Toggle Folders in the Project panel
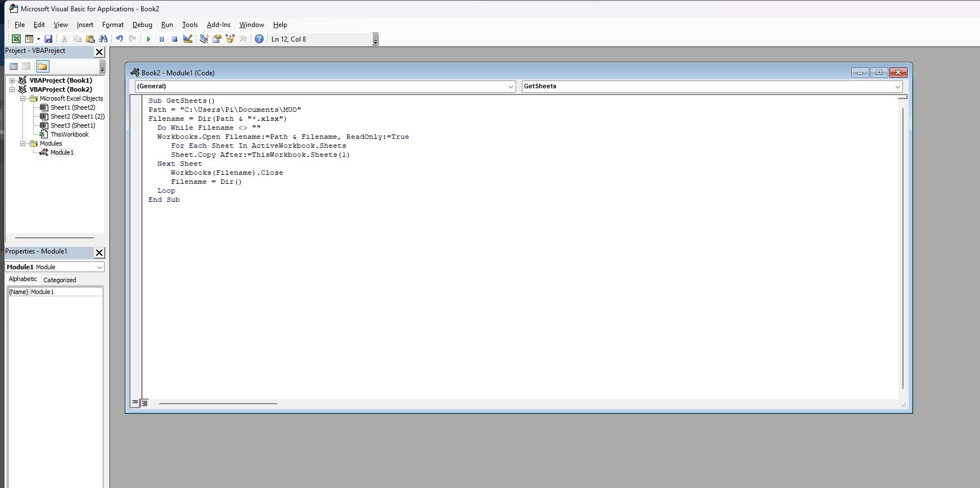Viewport: 980px width, 488px height. 43,66
